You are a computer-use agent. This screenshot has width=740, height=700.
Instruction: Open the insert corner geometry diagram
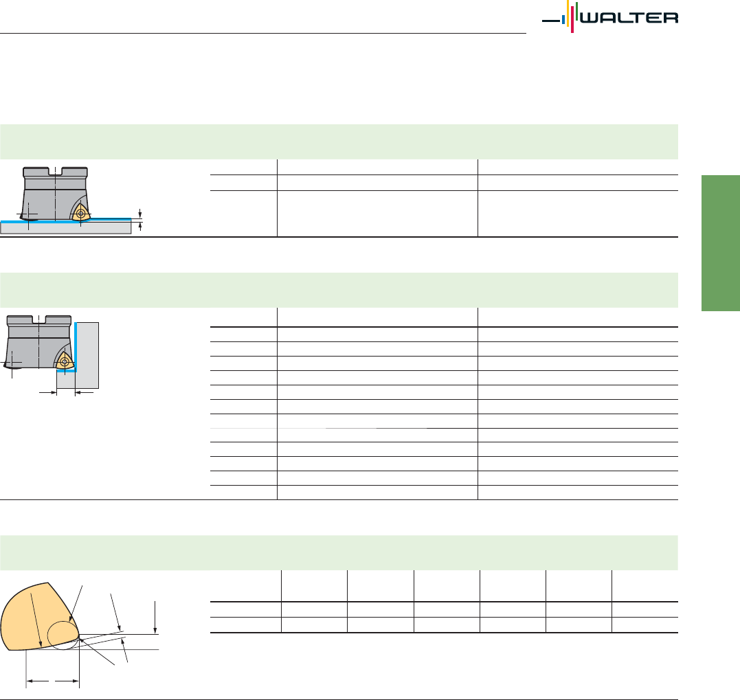point(80,635)
